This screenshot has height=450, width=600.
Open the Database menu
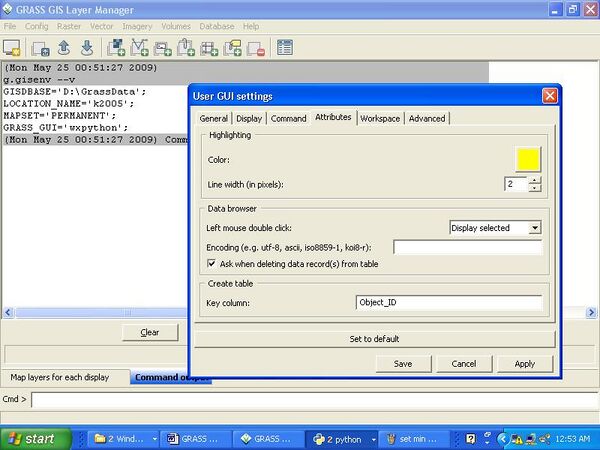click(x=217, y=26)
